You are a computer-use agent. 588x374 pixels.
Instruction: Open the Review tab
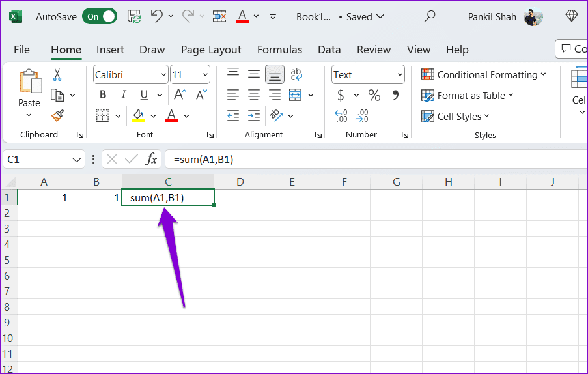pyautogui.click(x=374, y=50)
